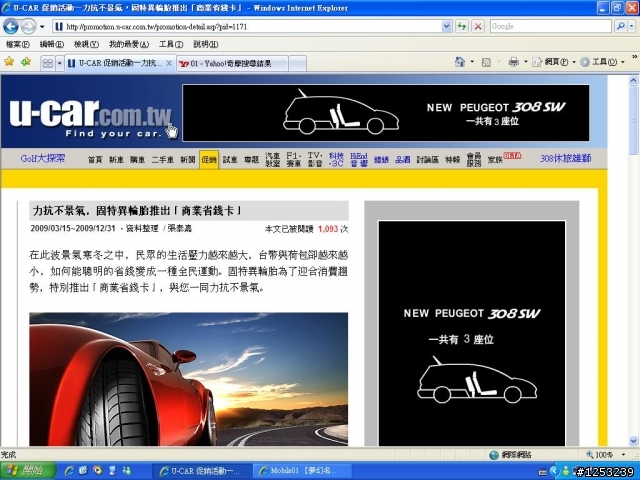Image resolution: width=640 pixels, height=480 pixels.
Task: Open the 新聞 navigation link
Action: (188, 160)
